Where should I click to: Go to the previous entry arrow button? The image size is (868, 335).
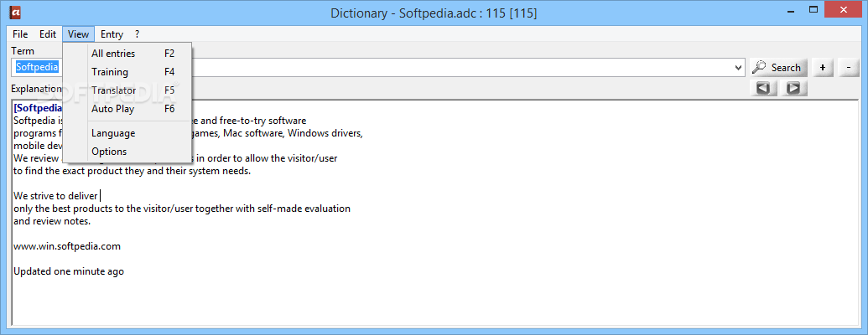click(763, 88)
